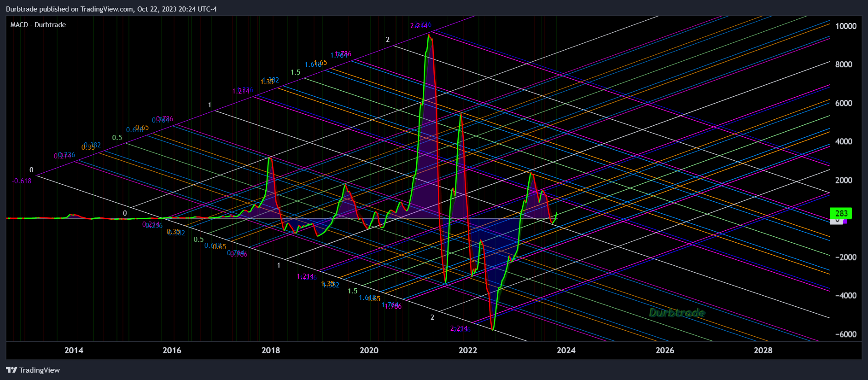
Task: Click the 2016 time axis label
Action: 172,351
